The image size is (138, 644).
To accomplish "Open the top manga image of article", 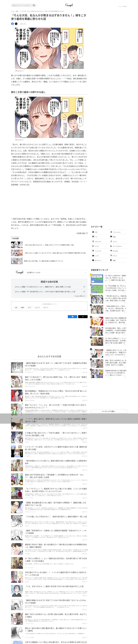I will click(x=49, y=48).
